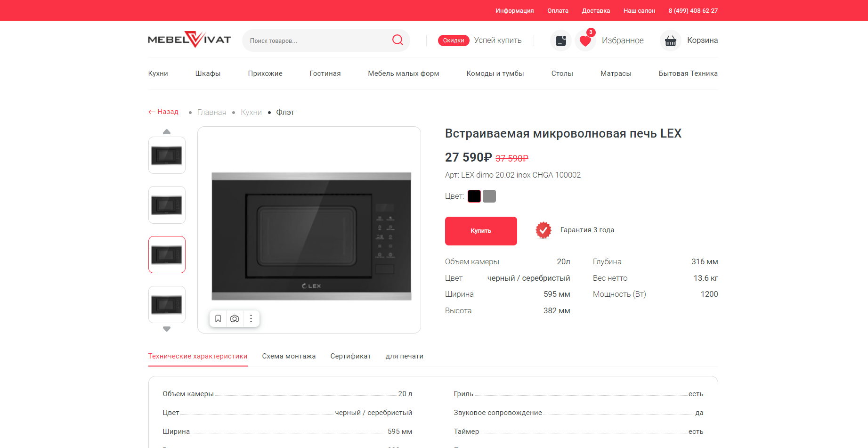Open the three-dot menu on product image
The height and width of the screenshot is (448, 868).
point(251,318)
